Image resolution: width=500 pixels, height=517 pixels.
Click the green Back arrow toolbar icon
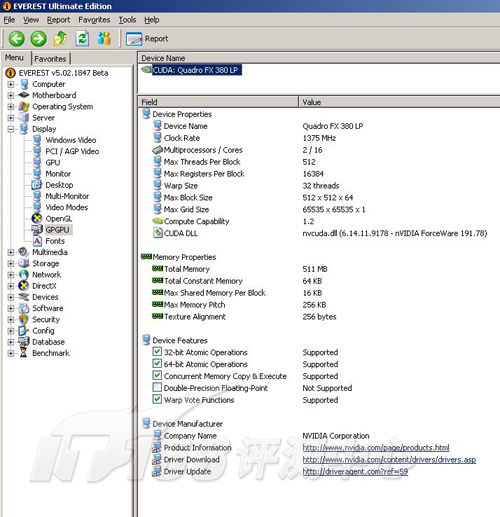[16, 39]
